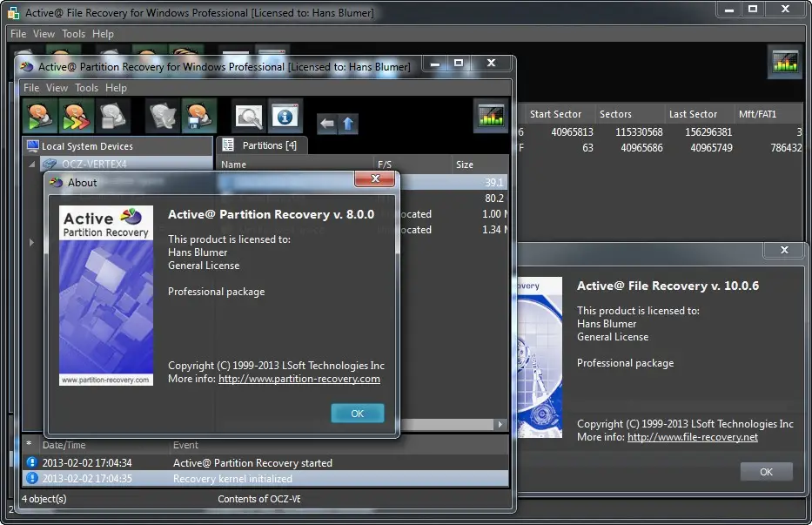
Task: Expand the collapsed node left of About dialog
Action: point(31,242)
